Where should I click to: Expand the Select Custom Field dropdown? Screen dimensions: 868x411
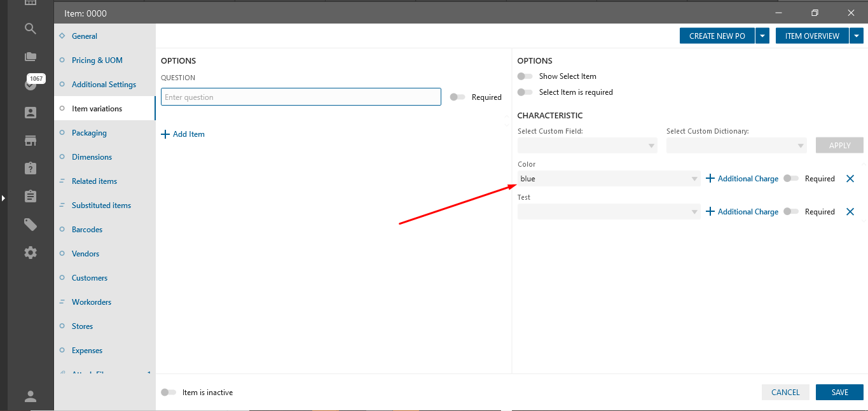click(587, 146)
